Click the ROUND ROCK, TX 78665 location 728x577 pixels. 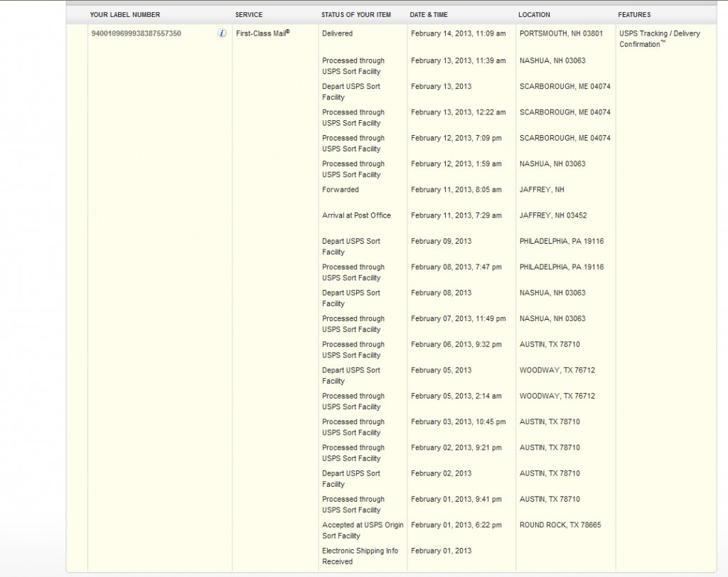[560, 525]
